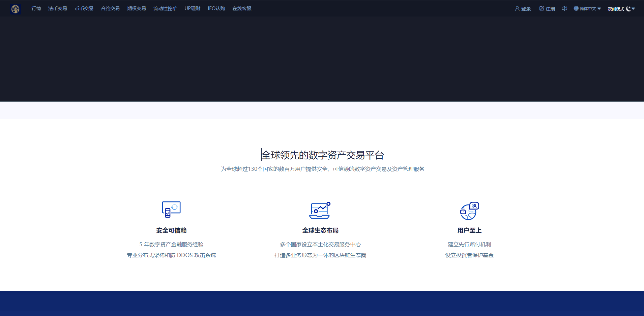Contact 在线客服 online support
Viewport: 644px width, 316px height.
click(x=242, y=8)
